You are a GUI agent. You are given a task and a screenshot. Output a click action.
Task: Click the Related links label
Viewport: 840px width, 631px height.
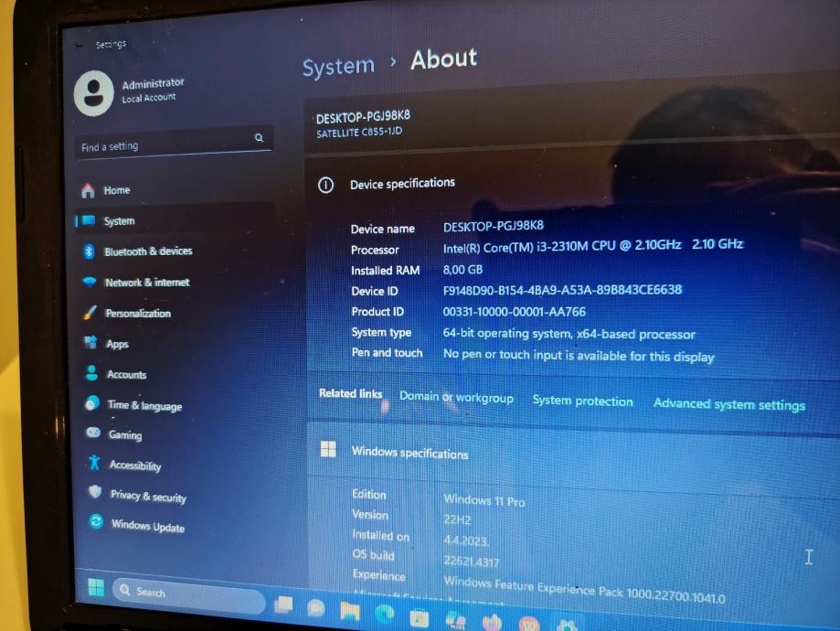coord(350,393)
